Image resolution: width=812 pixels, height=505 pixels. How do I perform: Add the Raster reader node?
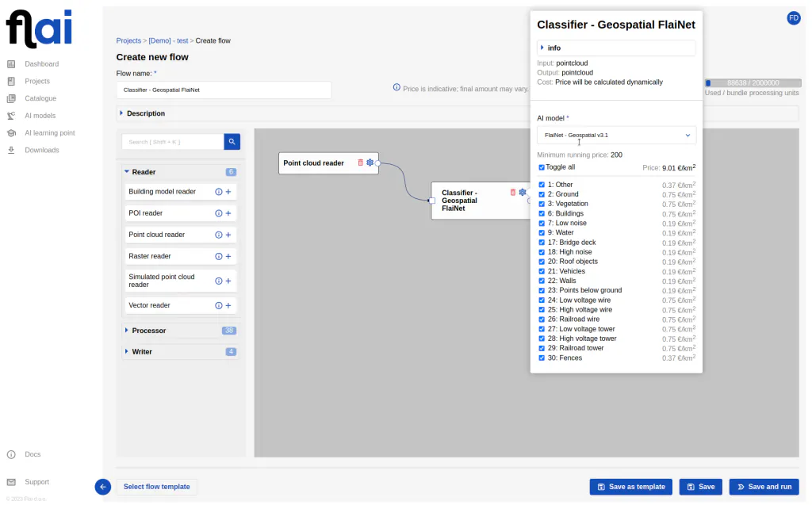(x=228, y=256)
